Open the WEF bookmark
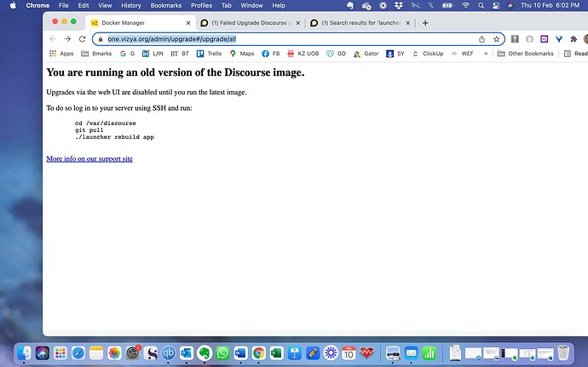This screenshot has width=588, height=367. tap(462, 54)
